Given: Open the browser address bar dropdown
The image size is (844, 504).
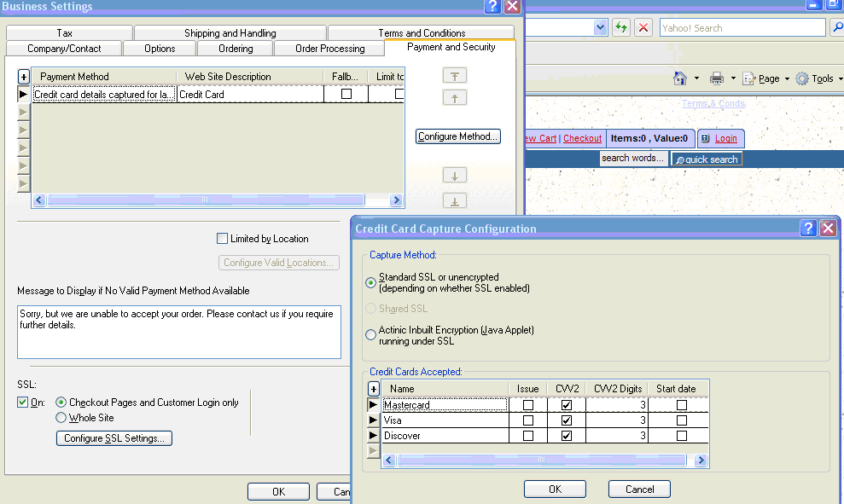Looking at the screenshot, I should click(x=600, y=28).
